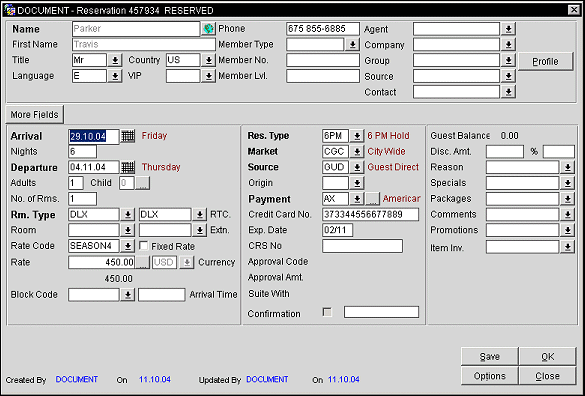Open the Item Inv. dropdown arrow
This screenshot has height=396, width=585.
click(567, 247)
